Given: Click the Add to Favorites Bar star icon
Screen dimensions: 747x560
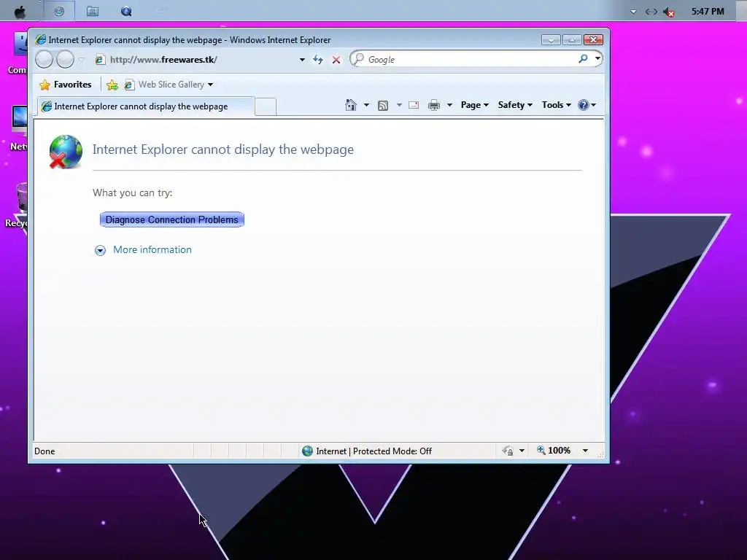Looking at the screenshot, I should coord(112,85).
